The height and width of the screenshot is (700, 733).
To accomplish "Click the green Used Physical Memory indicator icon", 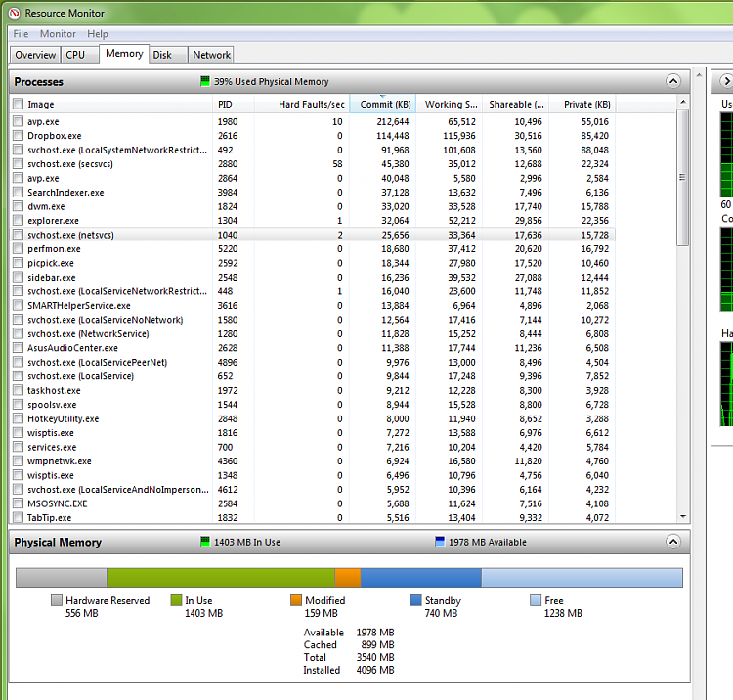I will (205, 81).
